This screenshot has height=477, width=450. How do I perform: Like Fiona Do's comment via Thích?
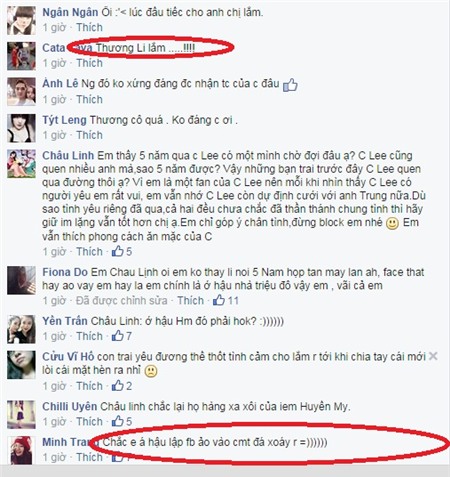[x=190, y=300]
